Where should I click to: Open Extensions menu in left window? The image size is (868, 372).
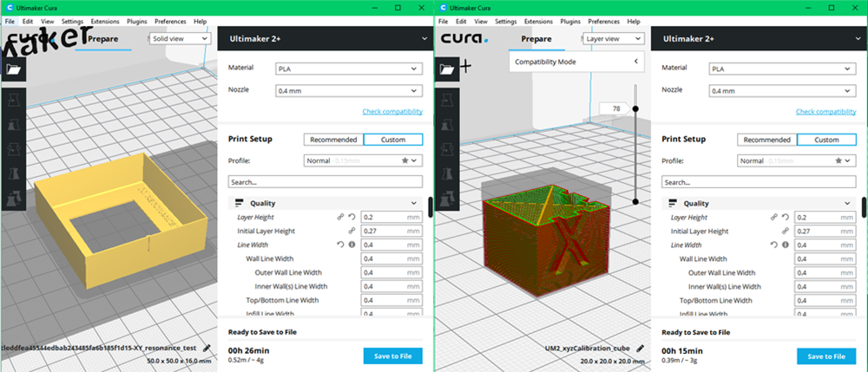click(105, 22)
